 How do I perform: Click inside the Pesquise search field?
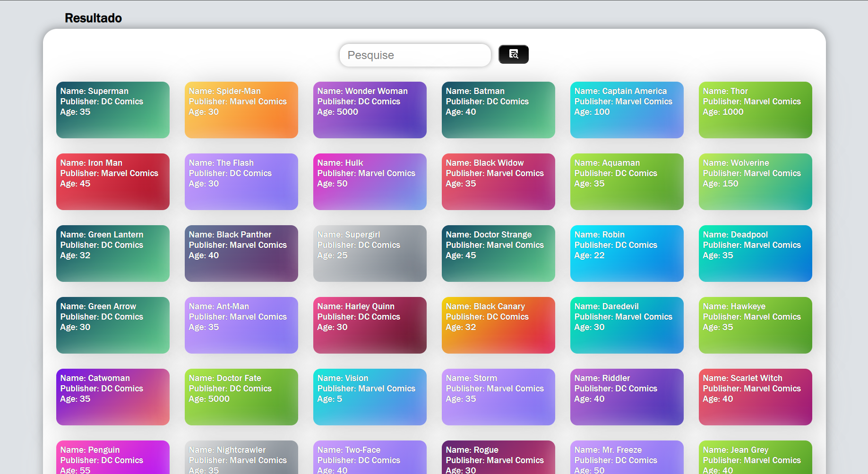(x=414, y=55)
